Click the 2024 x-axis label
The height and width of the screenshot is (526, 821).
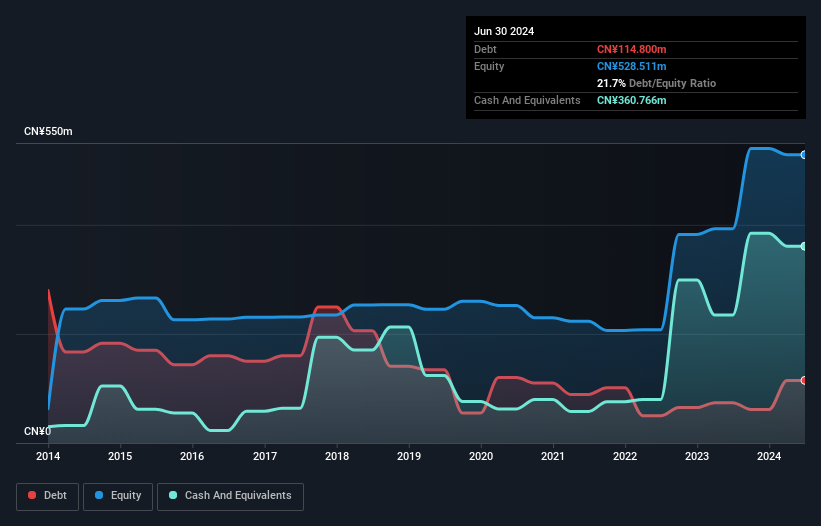(x=769, y=456)
